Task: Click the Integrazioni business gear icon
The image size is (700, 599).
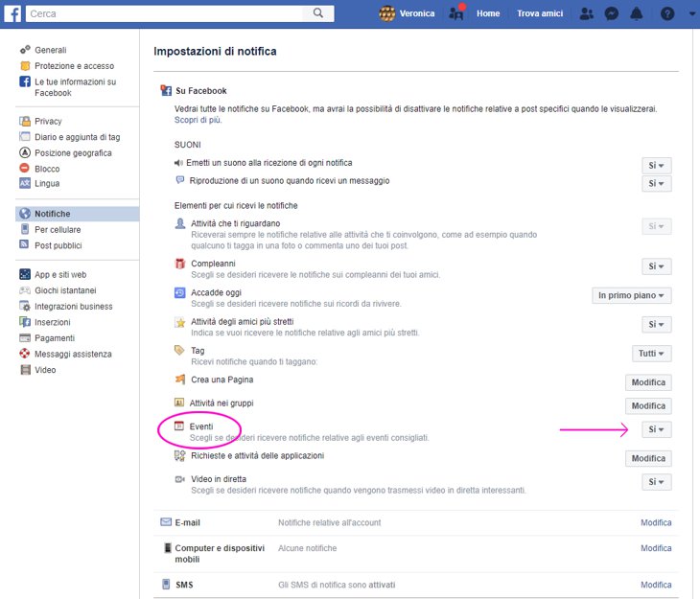Action: (25, 306)
